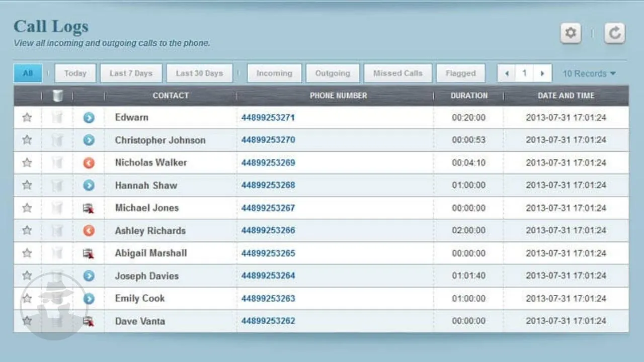Open phone number 44899253267
The height and width of the screenshot is (362, 644).
point(268,208)
